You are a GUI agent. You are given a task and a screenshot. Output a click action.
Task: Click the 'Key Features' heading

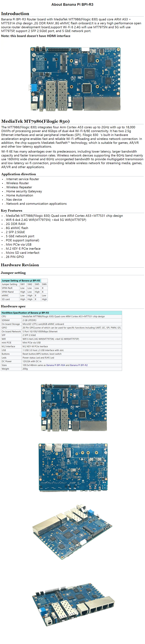coord(11,210)
